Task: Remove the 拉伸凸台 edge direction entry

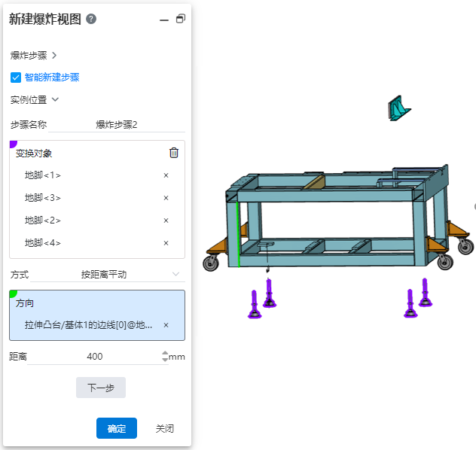Action: tap(166, 325)
